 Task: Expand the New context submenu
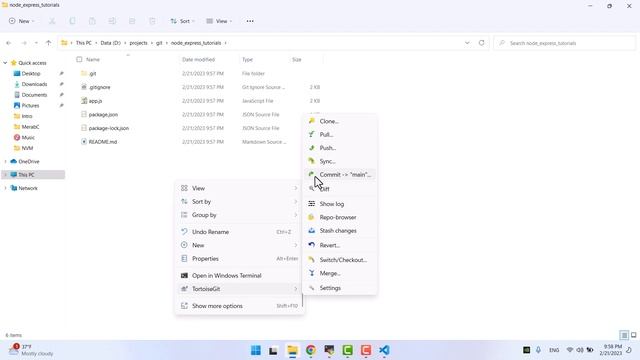(x=240, y=245)
